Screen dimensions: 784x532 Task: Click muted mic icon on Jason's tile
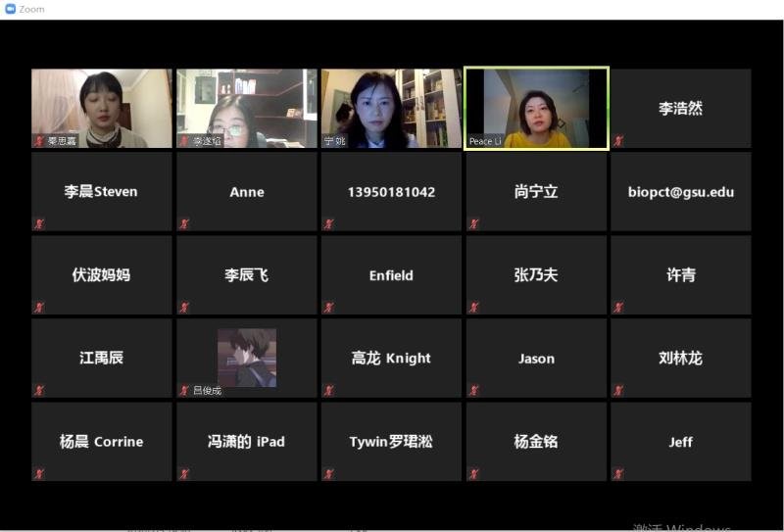(x=473, y=391)
